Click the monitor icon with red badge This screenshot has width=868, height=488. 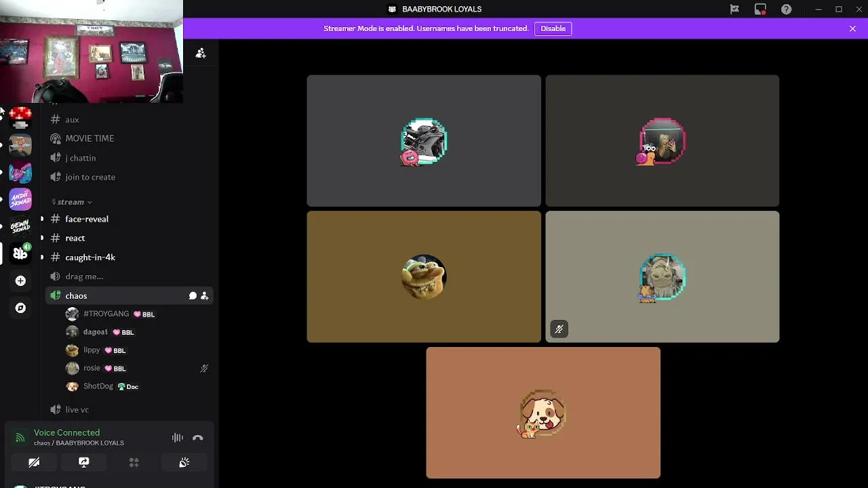pyautogui.click(x=760, y=9)
